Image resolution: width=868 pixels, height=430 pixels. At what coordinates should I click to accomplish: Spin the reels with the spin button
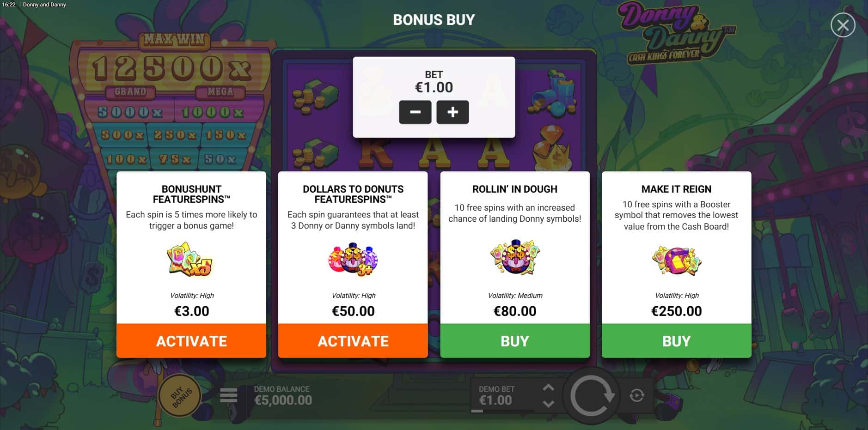tap(591, 396)
